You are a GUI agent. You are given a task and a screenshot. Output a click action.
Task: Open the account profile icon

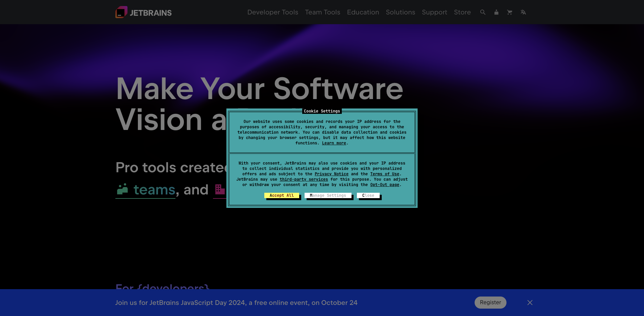496,12
